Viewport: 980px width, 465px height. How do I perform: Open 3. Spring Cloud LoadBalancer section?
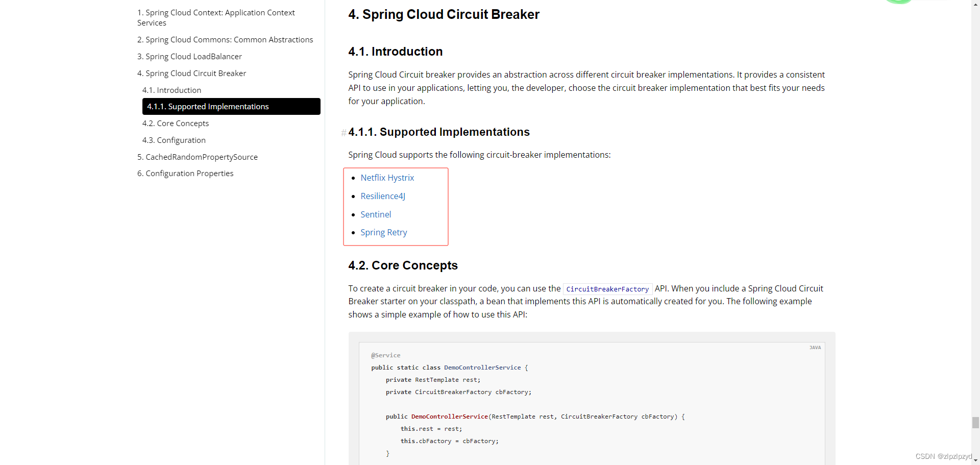189,56
